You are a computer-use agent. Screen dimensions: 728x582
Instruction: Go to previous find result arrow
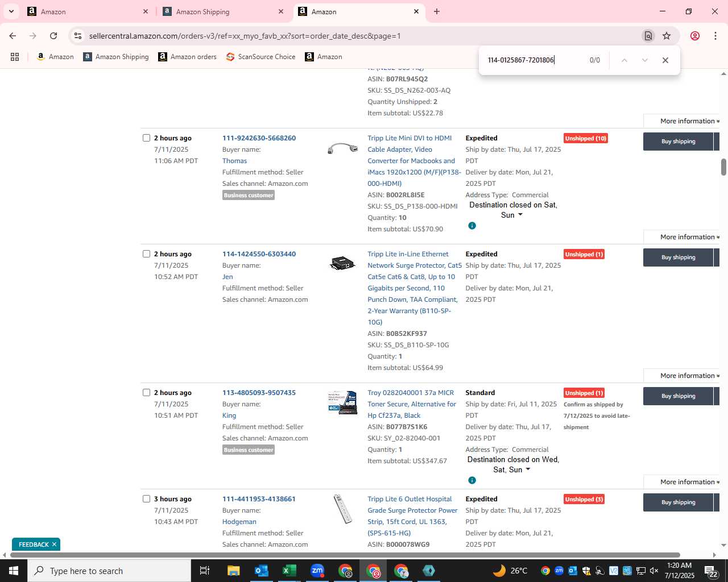624,60
